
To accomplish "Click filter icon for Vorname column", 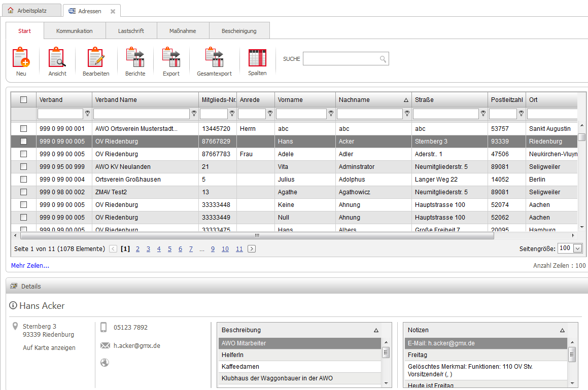I will [x=331, y=113].
